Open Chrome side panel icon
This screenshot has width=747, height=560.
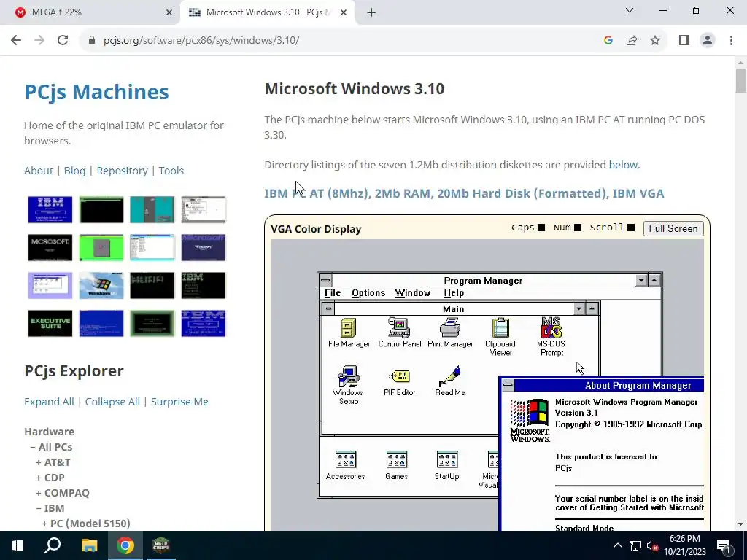coord(684,41)
